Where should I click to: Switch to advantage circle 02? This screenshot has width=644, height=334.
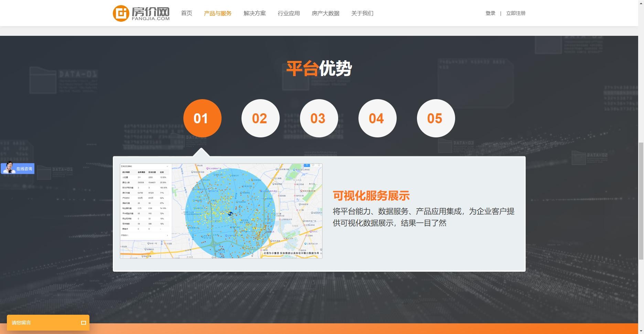click(260, 118)
